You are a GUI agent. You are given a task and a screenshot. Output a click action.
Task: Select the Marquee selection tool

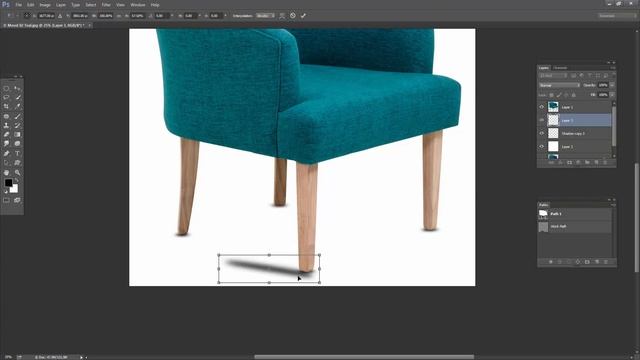[6, 88]
